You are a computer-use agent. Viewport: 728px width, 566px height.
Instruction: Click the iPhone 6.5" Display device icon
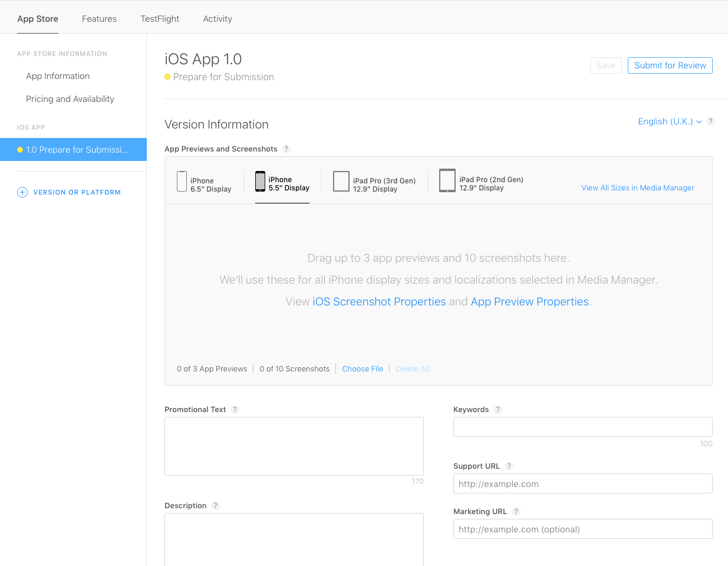point(182,182)
